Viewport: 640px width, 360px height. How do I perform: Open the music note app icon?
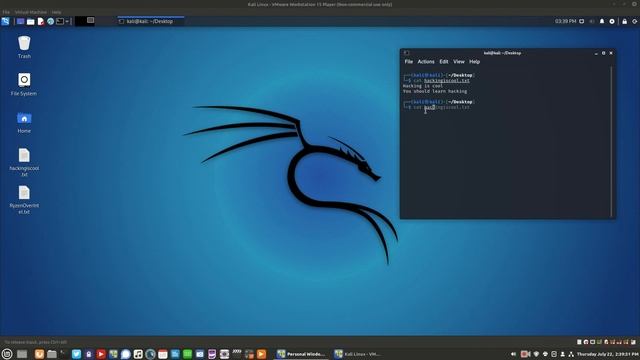pyautogui.click(x=138, y=354)
